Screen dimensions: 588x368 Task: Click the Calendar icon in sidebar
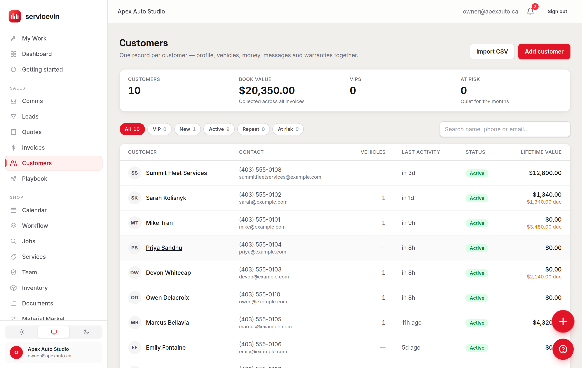coord(13,210)
